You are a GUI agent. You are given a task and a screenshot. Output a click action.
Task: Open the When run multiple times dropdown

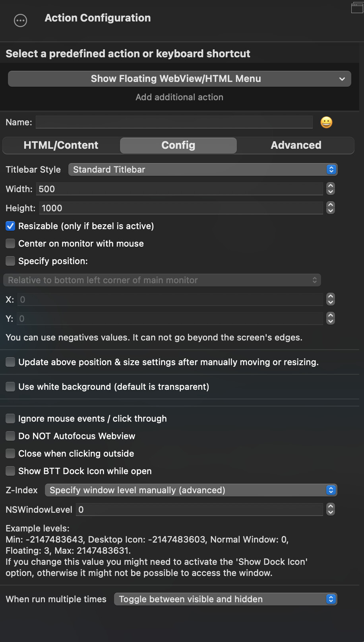[x=225, y=599]
